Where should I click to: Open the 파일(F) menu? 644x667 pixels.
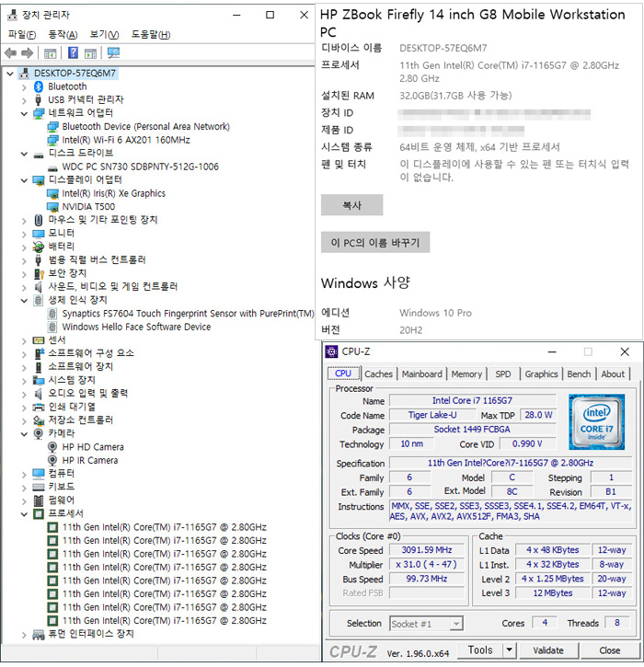click(x=22, y=34)
